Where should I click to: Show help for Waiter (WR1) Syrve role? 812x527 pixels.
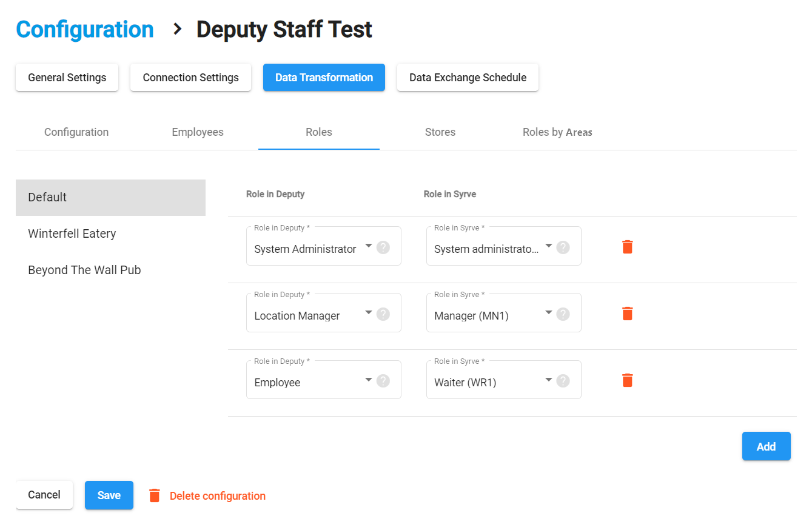tap(563, 381)
